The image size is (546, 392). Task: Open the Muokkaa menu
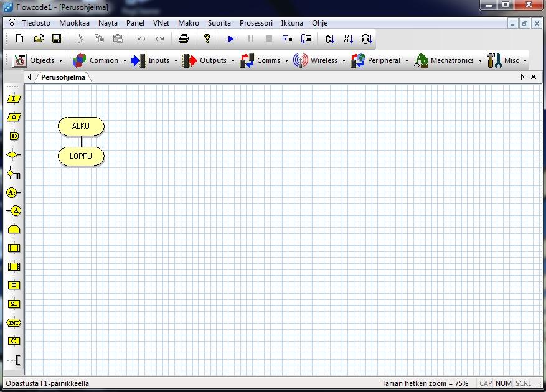click(74, 23)
